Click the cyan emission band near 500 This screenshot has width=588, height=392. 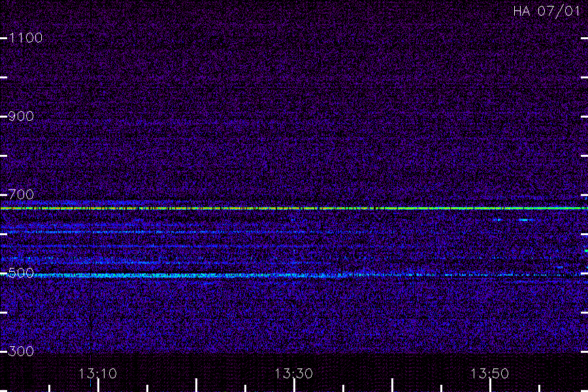(x=294, y=275)
